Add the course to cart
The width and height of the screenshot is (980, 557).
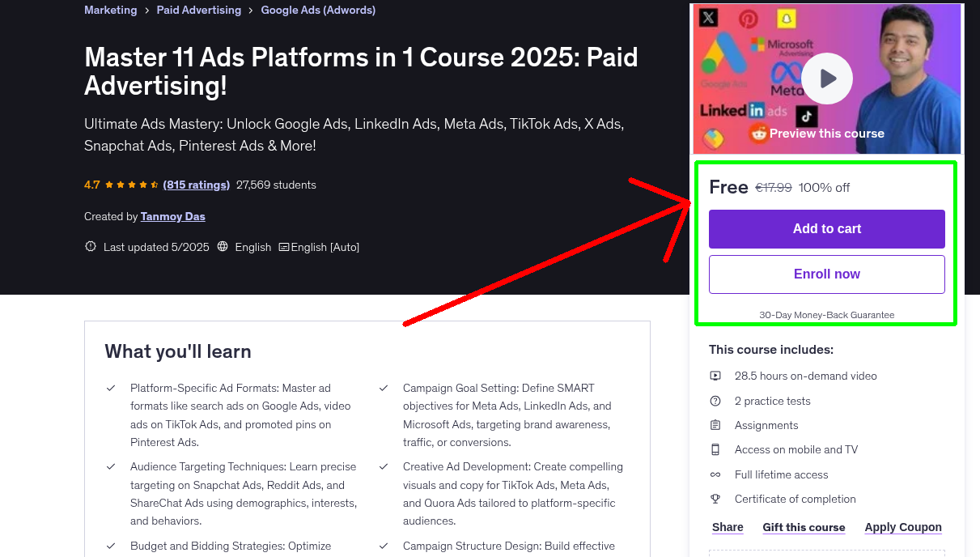coord(826,229)
